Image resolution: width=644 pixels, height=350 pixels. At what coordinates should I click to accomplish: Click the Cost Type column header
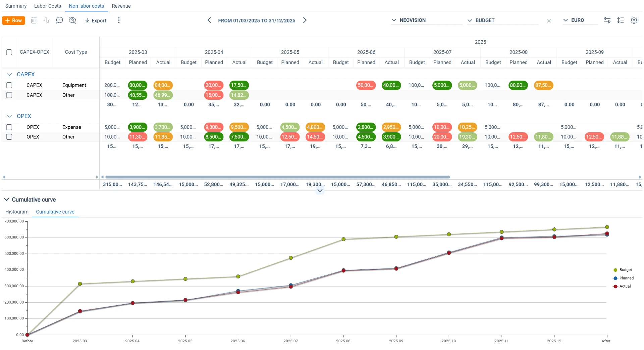76,52
